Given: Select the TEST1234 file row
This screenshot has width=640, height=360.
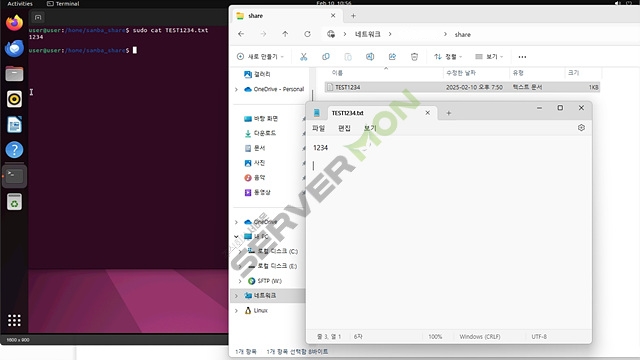Looking at the screenshot, I should [462, 87].
